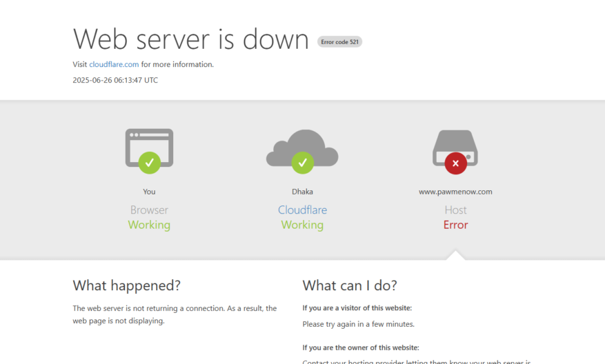Viewport: 605px width, 364px height.
Task: Click the 'You' label under browser icon
Action: pyautogui.click(x=149, y=192)
